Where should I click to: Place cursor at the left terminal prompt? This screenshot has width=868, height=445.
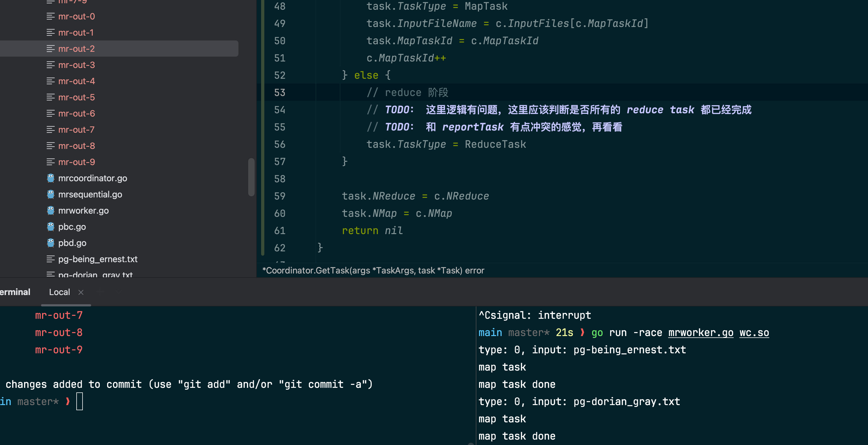pos(80,402)
